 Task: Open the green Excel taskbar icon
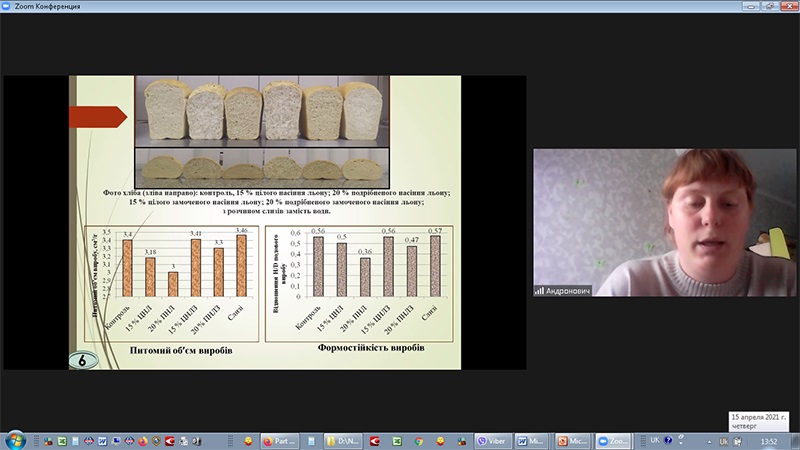(396, 441)
